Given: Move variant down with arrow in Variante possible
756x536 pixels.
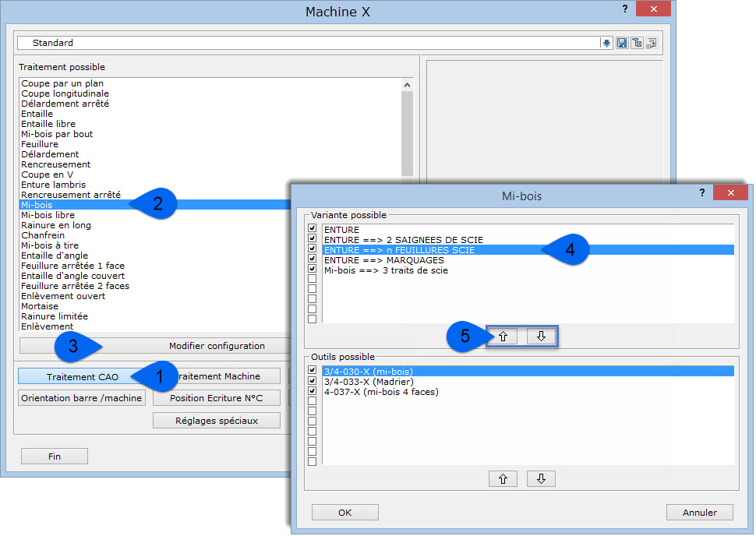Looking at the screenshot, I should coord(541,337).
